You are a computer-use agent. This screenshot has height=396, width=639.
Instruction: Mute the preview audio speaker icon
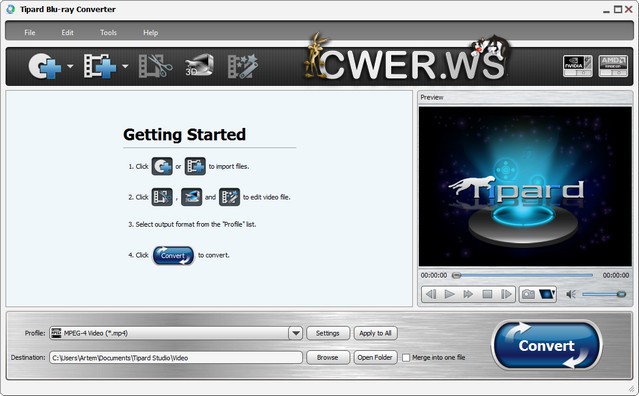[x=571, y=294]
